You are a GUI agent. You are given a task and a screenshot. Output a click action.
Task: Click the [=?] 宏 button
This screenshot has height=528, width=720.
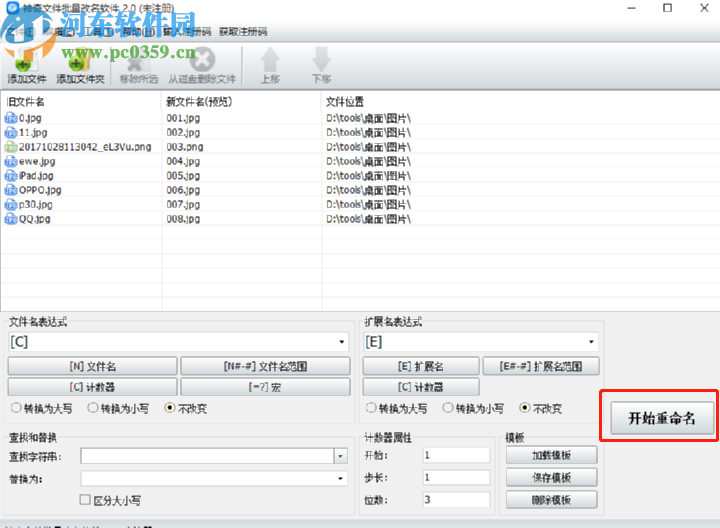pyautogui.click(x=265, y=387)
